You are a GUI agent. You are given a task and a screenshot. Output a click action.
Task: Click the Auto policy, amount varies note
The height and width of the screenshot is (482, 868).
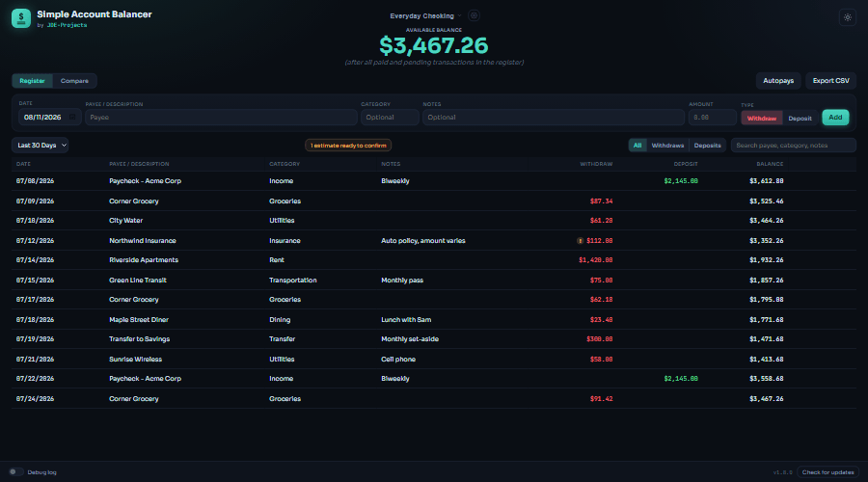click(x=423, y=241)
